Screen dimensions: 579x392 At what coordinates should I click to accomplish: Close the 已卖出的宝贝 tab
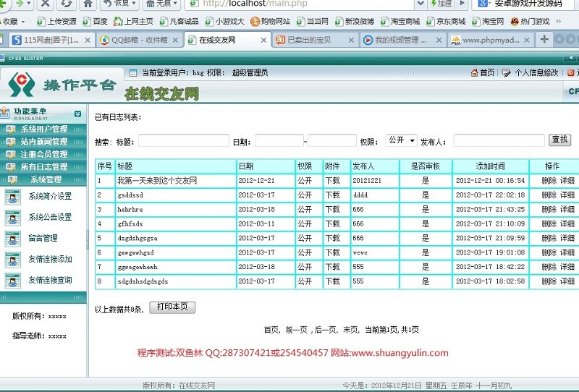[x=351, y=41]
